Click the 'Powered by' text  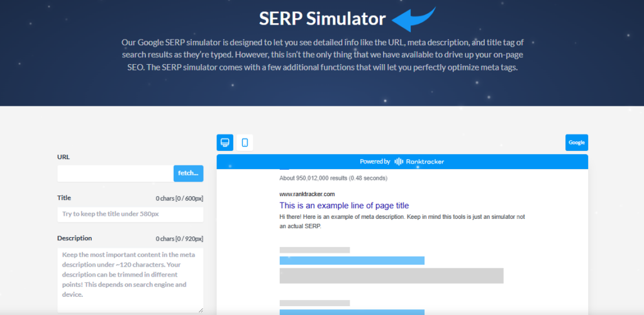click(x=375, y=162)
